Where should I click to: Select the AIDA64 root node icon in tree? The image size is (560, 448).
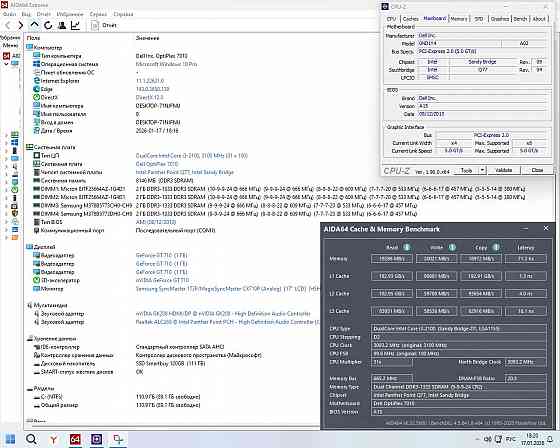(6, 56)
